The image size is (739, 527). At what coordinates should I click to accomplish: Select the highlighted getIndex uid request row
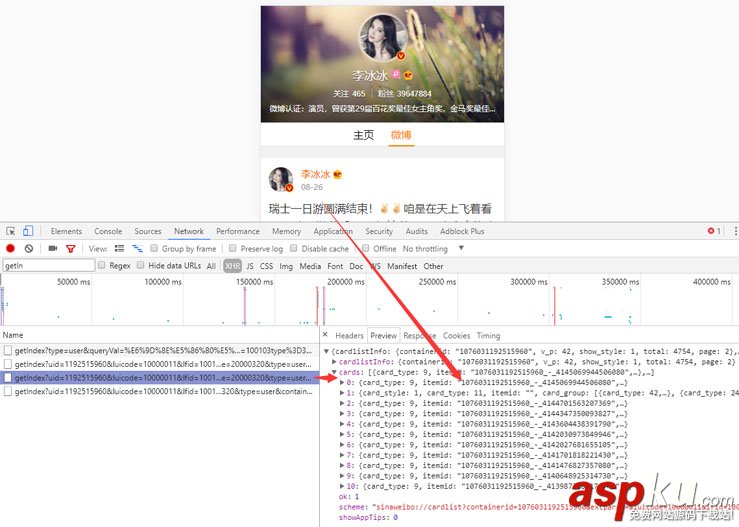click(159, 378)
